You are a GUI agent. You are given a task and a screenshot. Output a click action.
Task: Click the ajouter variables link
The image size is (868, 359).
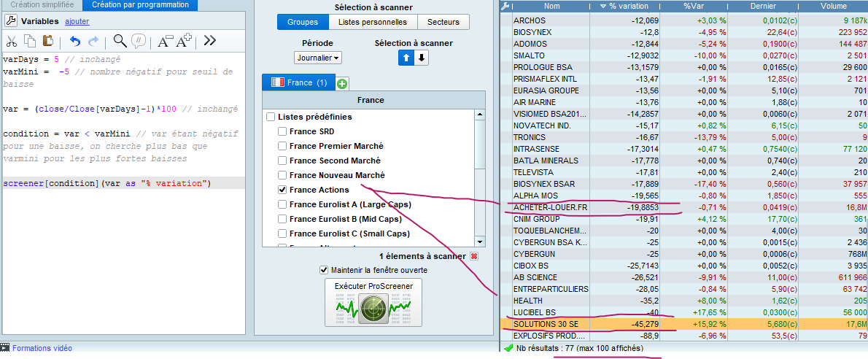tap(77, 22)
